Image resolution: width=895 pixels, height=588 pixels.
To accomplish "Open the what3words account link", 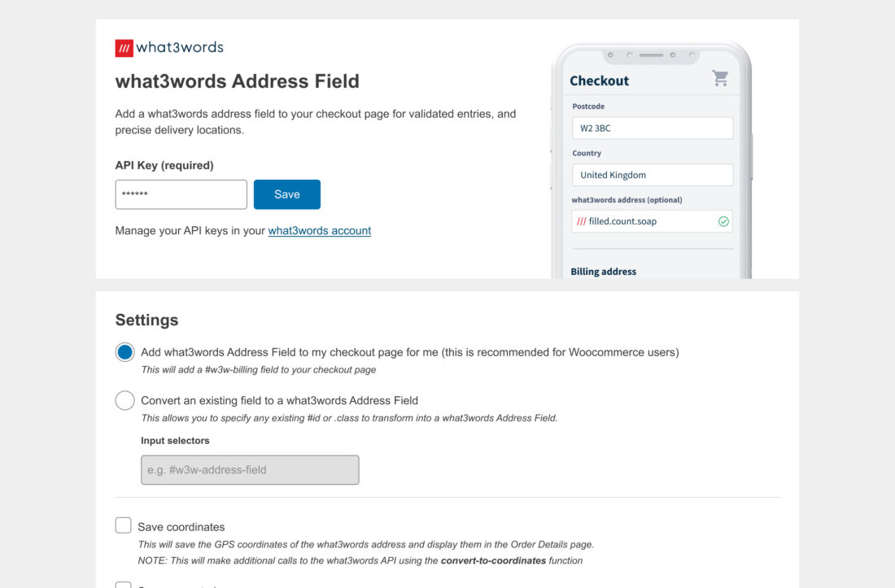I will 320,230.
